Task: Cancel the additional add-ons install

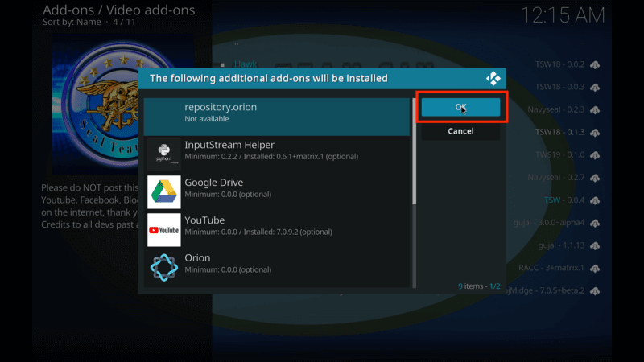Action: point(460,131)
